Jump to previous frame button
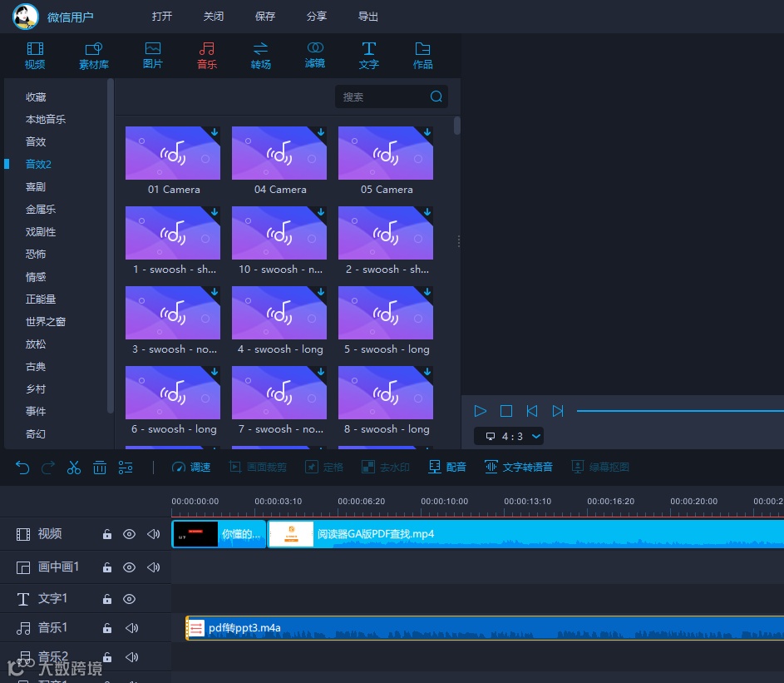Screen dimensions: 784x683 [x=532, y=411]
